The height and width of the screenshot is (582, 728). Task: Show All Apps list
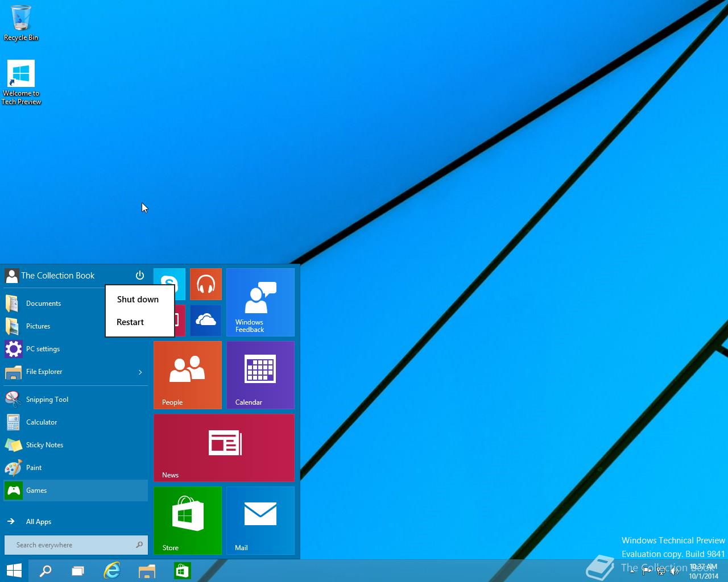tap(76, 522)
